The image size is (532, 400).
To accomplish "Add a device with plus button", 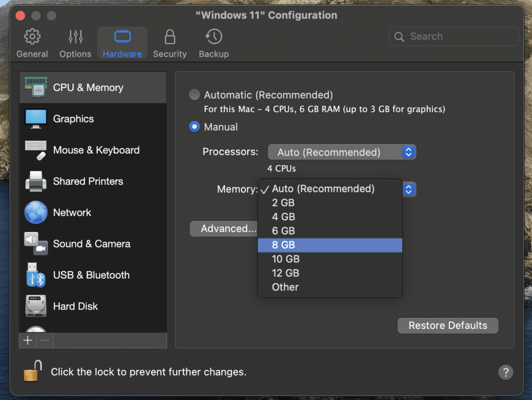I will [28, 340].
